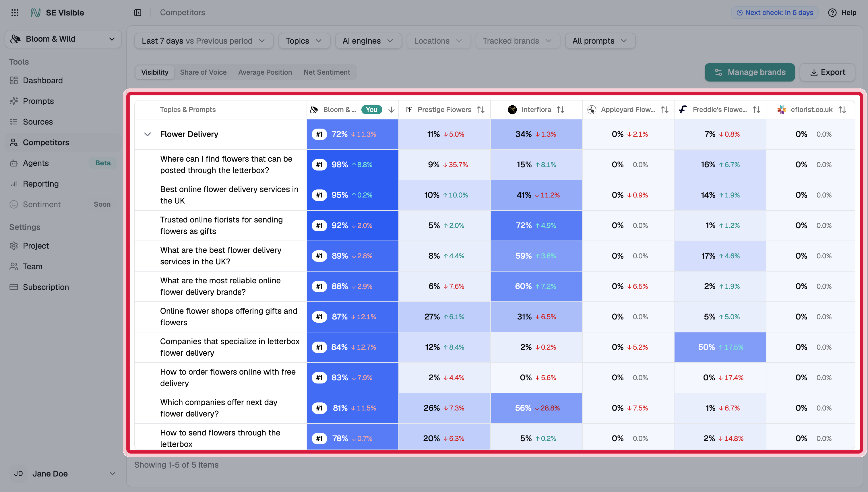Click the Next check in 6 days badge
868x492 pixels.
[x=775, y=13]
